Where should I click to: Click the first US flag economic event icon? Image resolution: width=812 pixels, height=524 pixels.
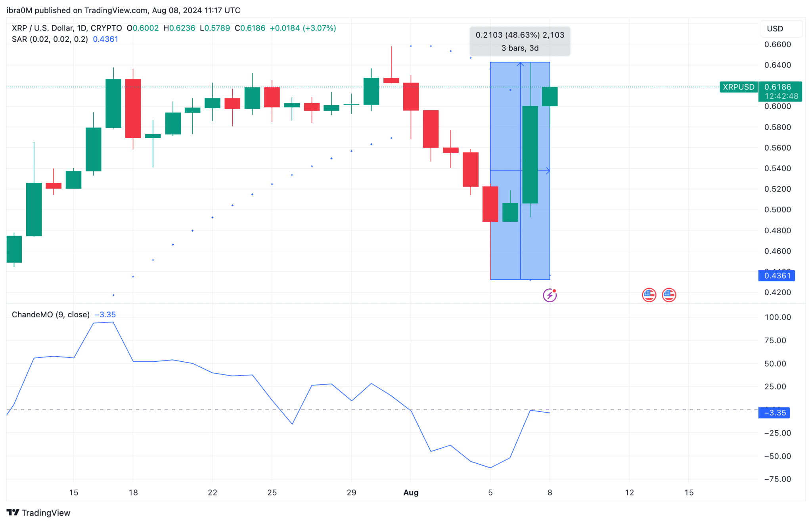(649, 295)
